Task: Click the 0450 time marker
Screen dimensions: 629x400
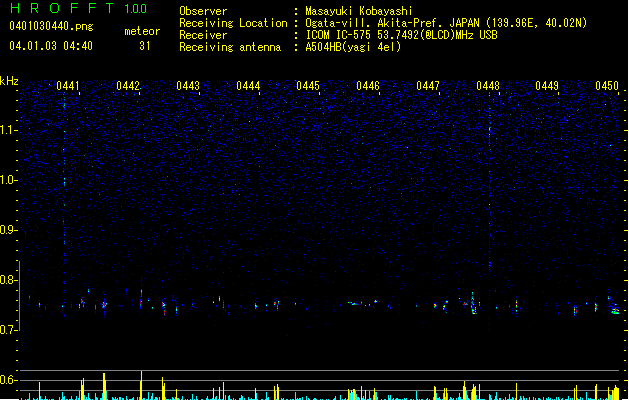Action: click(607, 86)
